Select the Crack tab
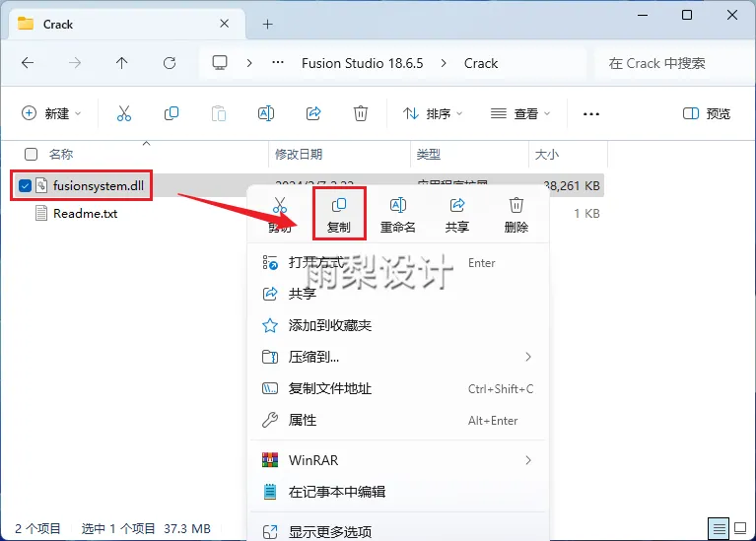Viewport: 756px width, 541px height. click(x=127, y=24)
